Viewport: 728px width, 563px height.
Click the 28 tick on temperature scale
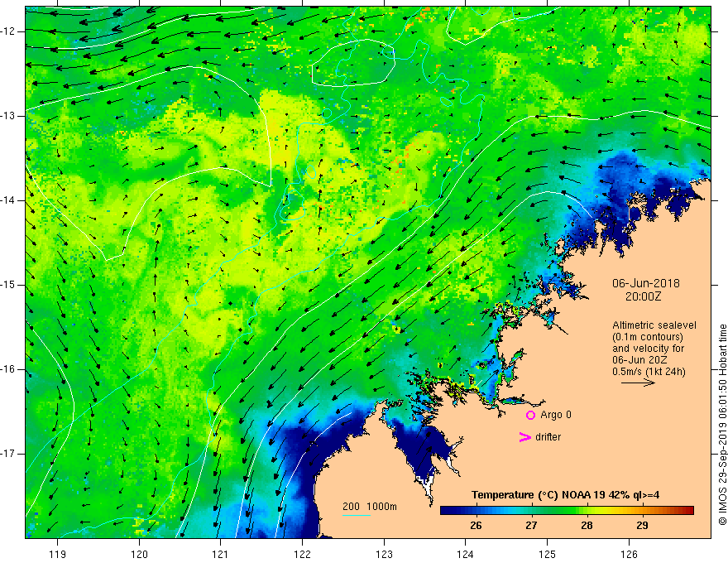click(x=587, y=526)
